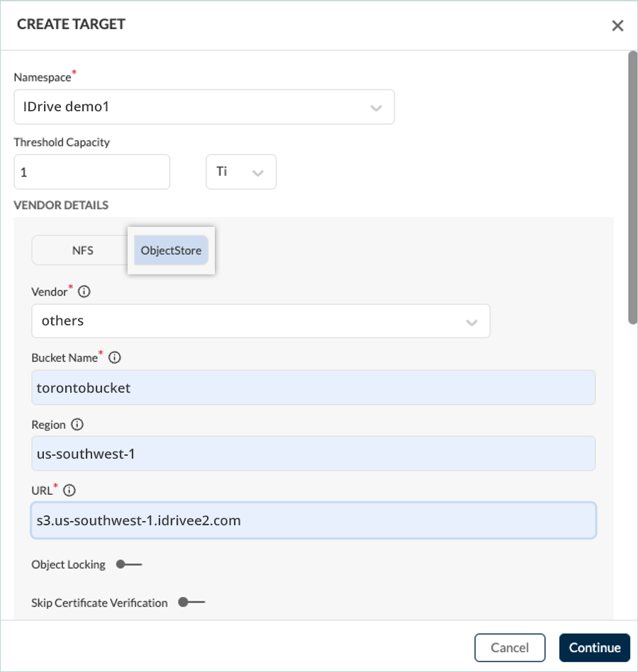638x672 pixels.
Task: Click the info icon next to Vendor
Action: point(84,291)
